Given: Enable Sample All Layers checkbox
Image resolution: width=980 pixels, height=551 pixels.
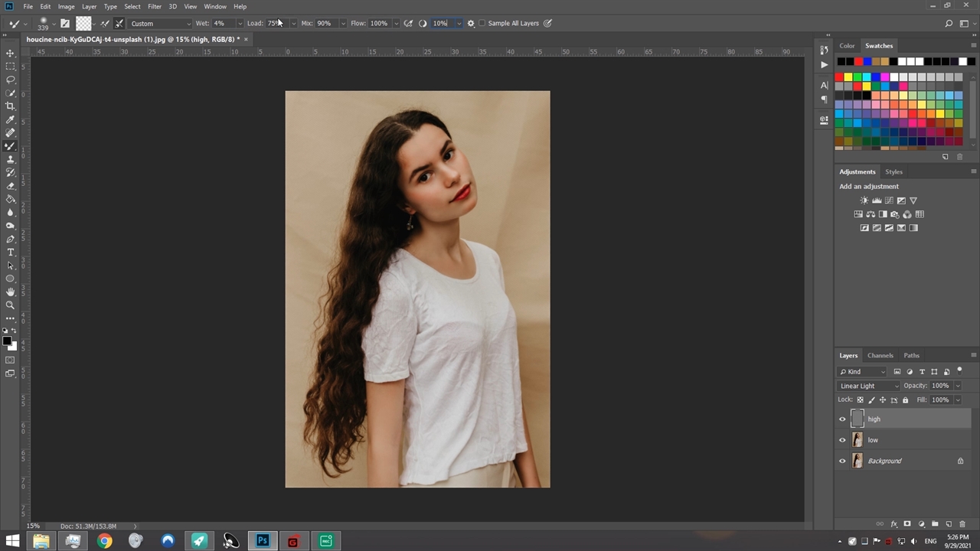Looking at the screenshot, I should click(482, 24).
